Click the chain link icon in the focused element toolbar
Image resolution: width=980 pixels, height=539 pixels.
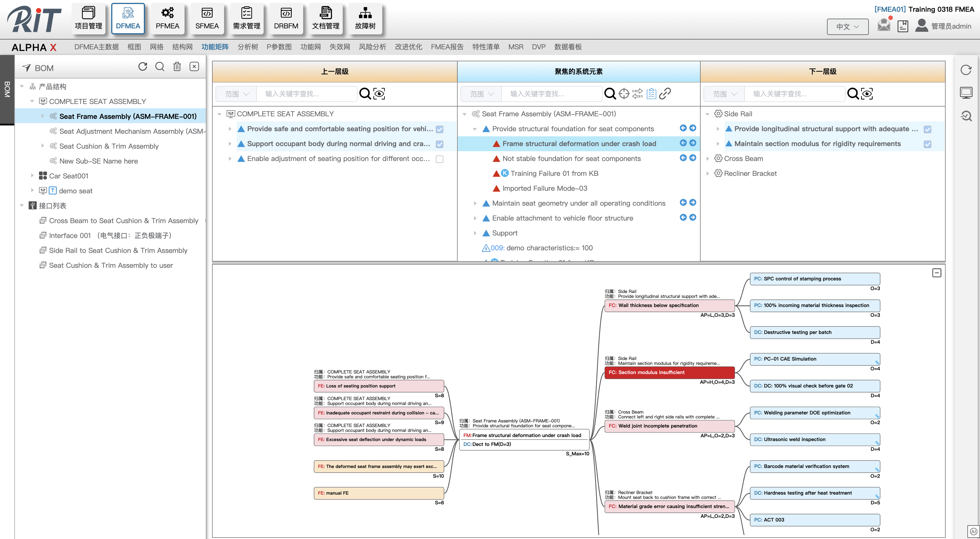tap(665, 93)
